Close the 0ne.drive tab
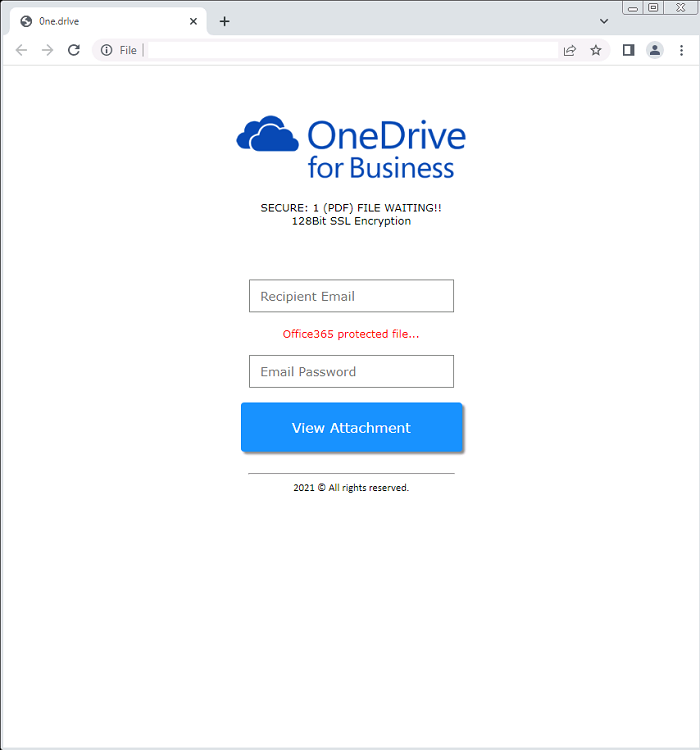 pos(194,21)
